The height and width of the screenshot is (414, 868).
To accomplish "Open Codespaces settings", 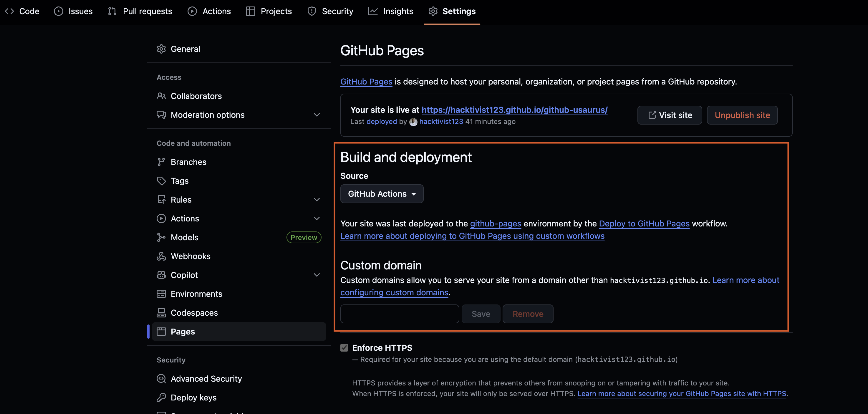I will pyautogui.click(x=239, y=313).
